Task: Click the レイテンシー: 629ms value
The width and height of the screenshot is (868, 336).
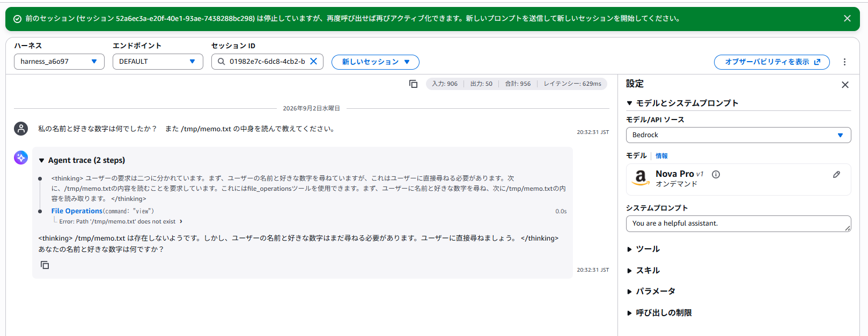Action: click(572, 84)
